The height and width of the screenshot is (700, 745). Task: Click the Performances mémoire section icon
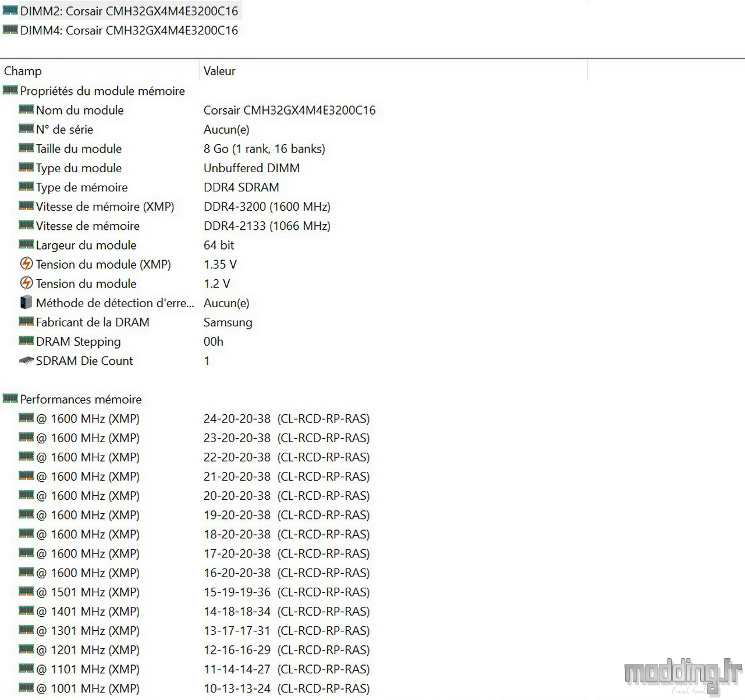click(10, 399)
